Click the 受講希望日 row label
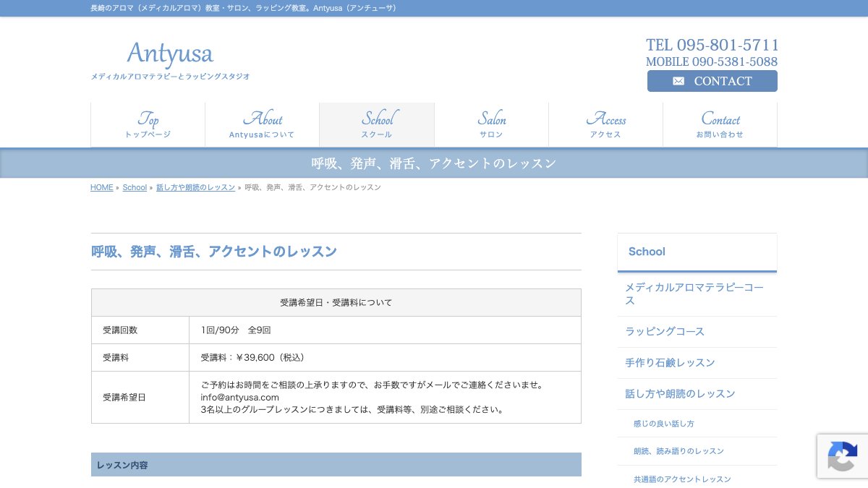Screen dimensions: 868x488 pos(140,398)
